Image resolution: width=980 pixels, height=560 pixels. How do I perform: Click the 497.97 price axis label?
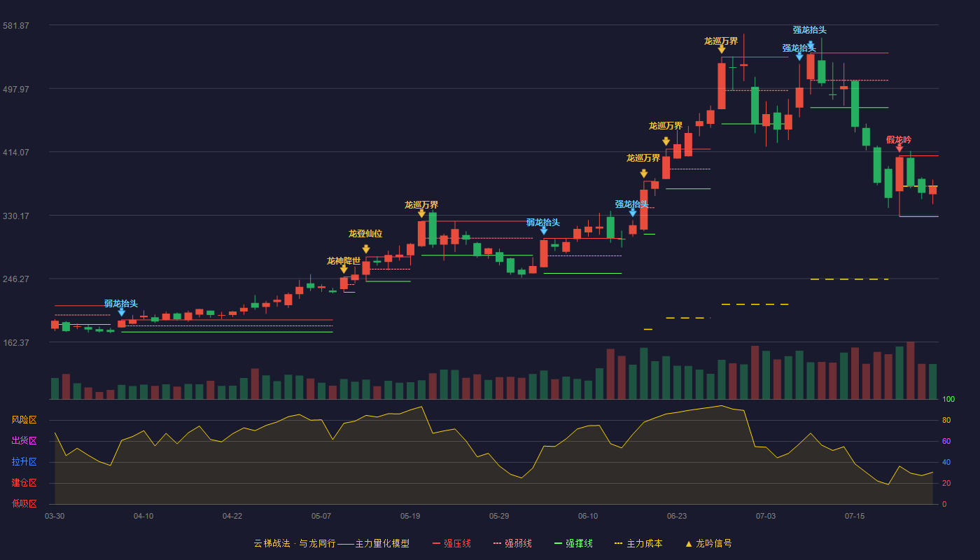15,90
